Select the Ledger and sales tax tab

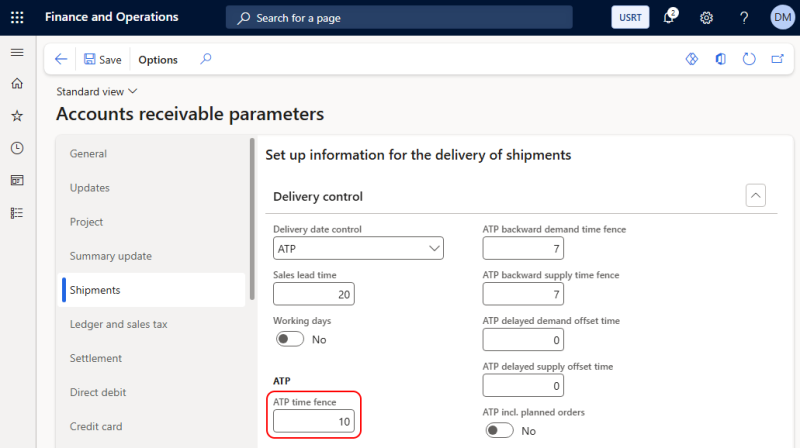[118, 324]
